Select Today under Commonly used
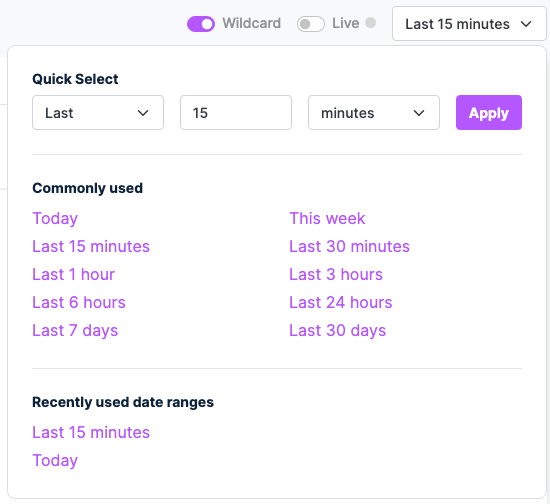The width and height of the screenshot is (550, 504). tap(55, 219)
